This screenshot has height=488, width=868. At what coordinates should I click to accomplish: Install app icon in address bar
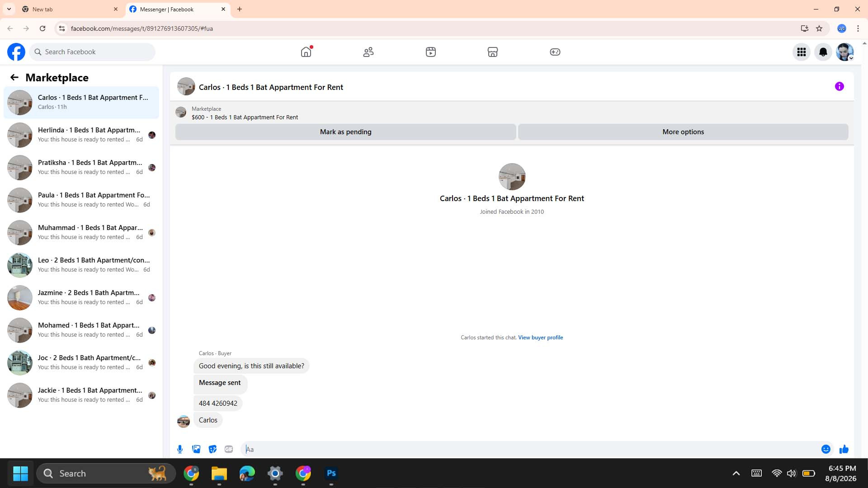coord(805,28)
